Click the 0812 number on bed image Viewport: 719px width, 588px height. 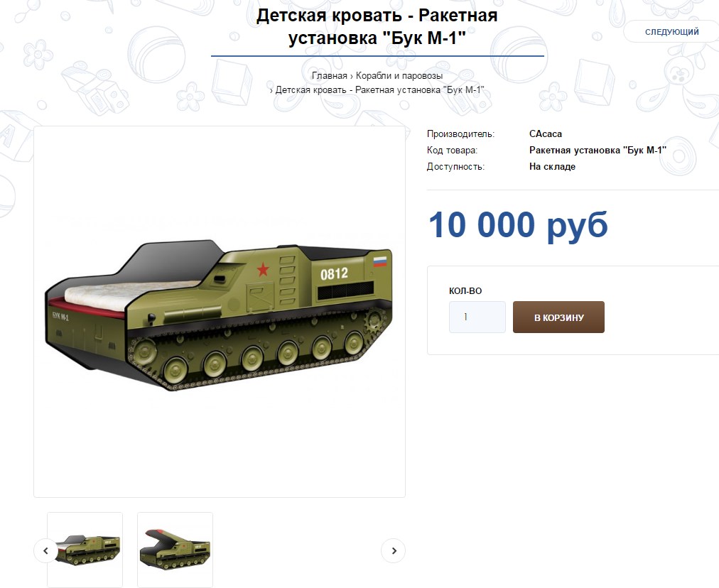pyautogui.click(x=334, y=273)
